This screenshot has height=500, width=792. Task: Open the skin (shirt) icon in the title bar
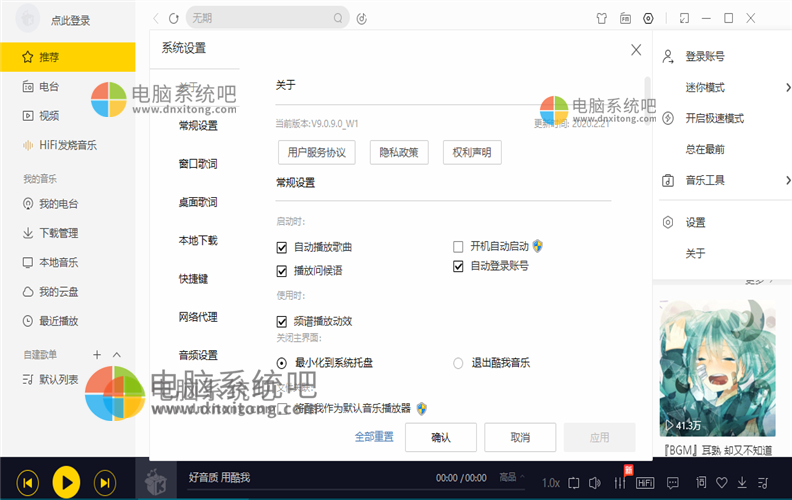pos(601,19)
